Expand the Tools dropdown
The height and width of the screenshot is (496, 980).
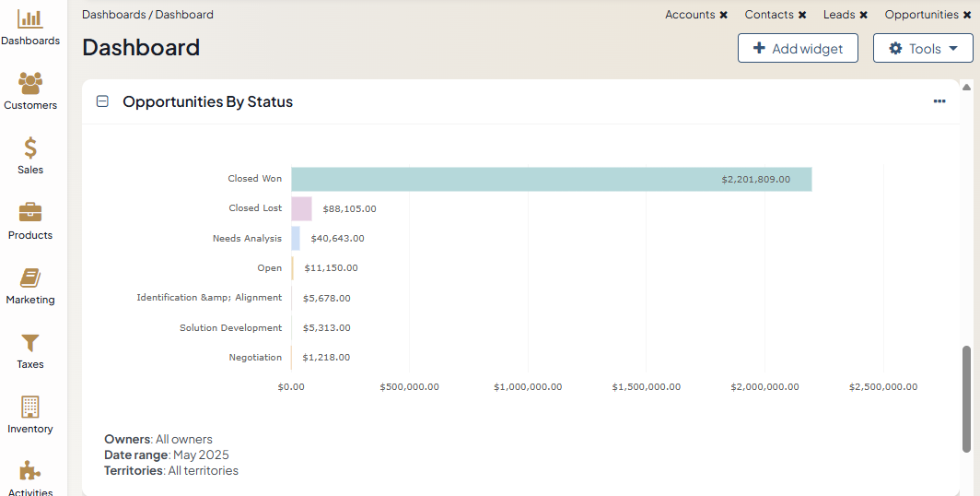(x=923, y=49)
